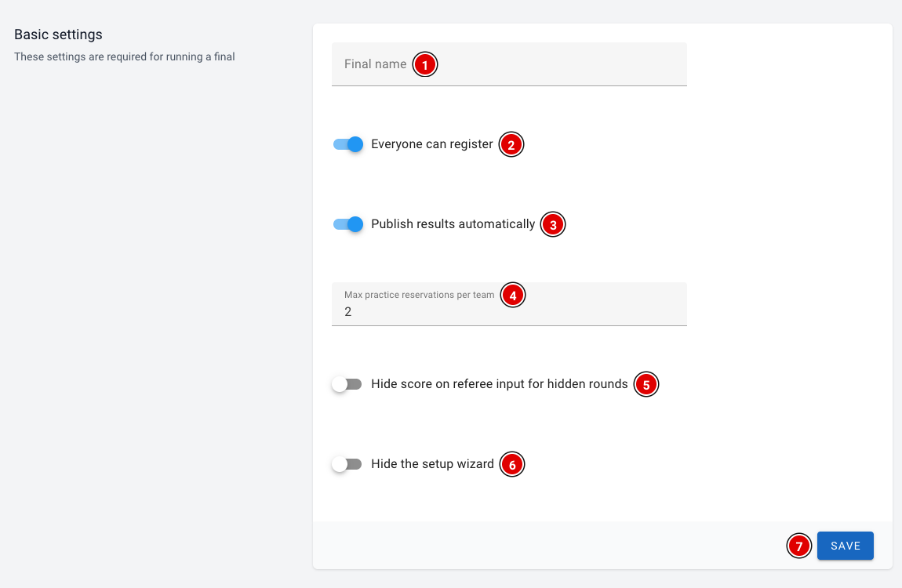Focus the Max practice reservations per team field
This screenshot has height=588, width=902.
[509, 304]
